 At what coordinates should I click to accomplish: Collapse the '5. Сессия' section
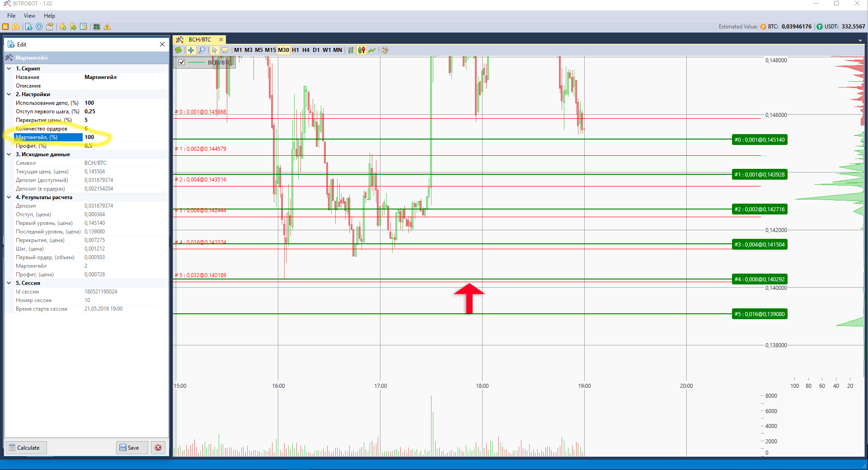point(9,283)
